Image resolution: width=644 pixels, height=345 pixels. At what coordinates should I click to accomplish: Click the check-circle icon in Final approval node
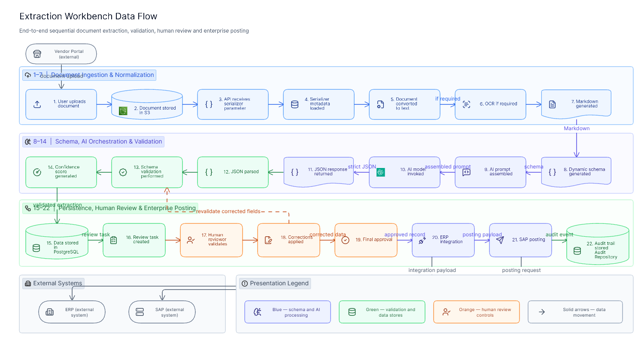tap(346, 240)
